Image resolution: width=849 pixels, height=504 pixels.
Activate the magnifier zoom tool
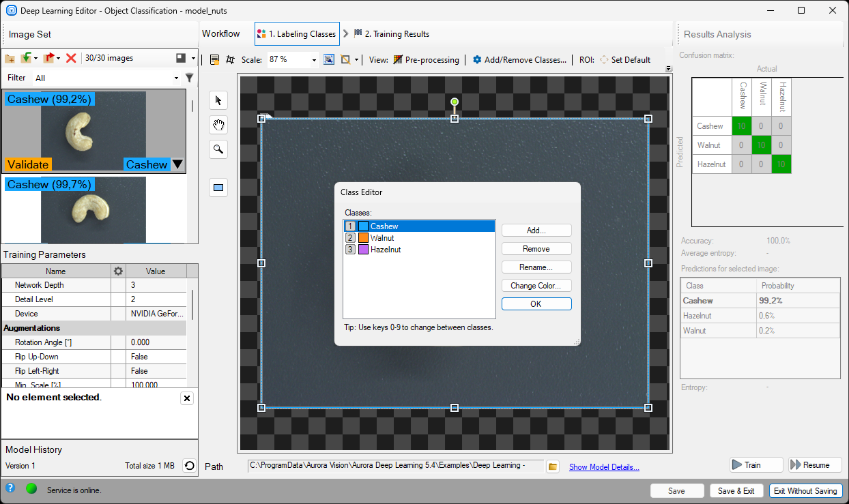[218, 149]
